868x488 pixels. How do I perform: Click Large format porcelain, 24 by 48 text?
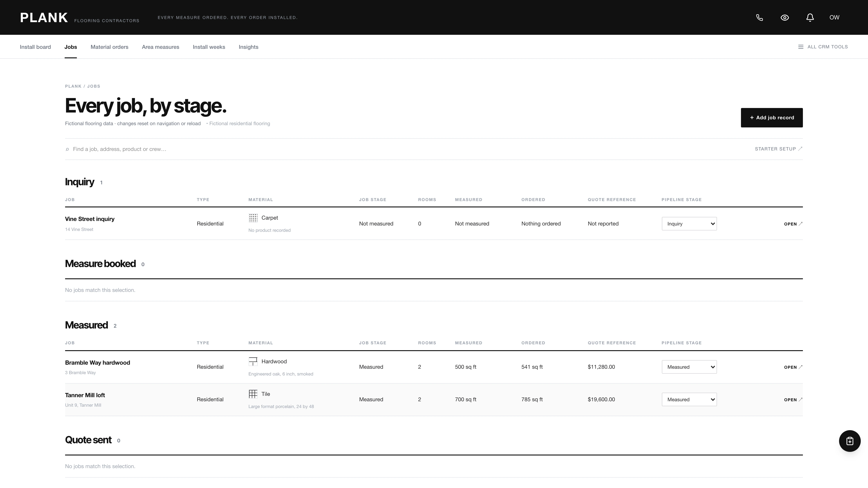click(281, 406)
